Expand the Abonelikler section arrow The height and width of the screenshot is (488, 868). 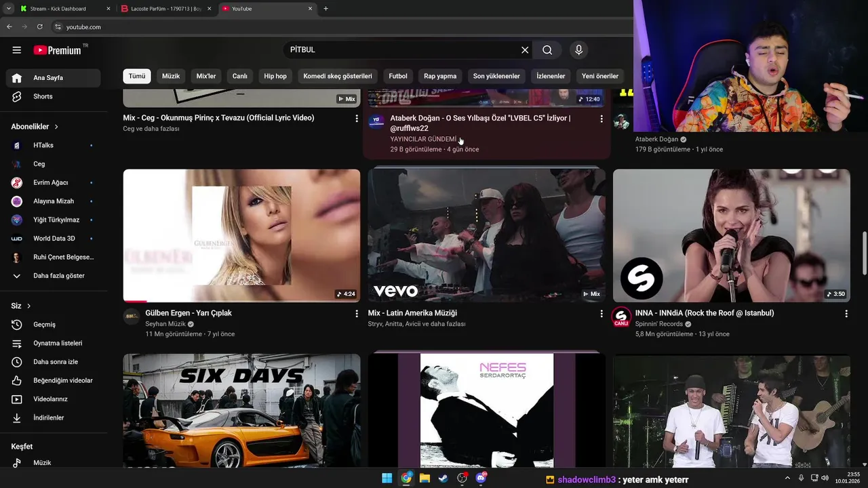[56, 127]
